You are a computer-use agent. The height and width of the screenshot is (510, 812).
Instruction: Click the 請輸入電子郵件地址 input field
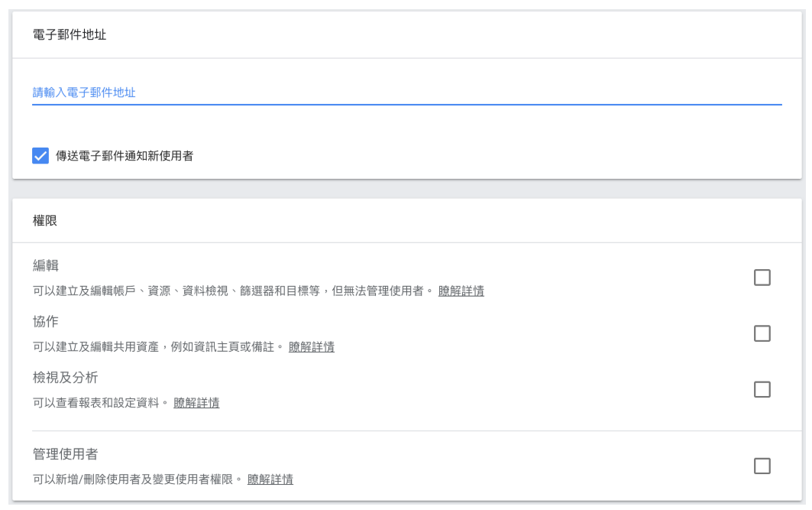[406, 93]
